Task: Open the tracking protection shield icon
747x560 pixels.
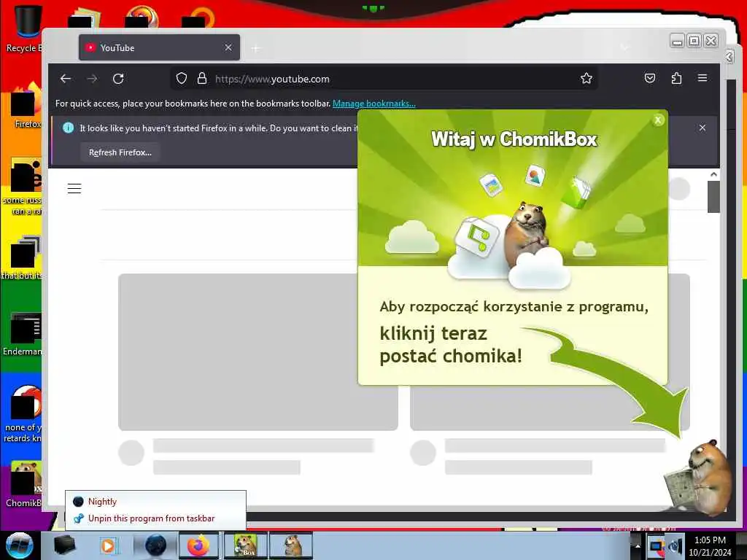Action: tap(182, 78)
